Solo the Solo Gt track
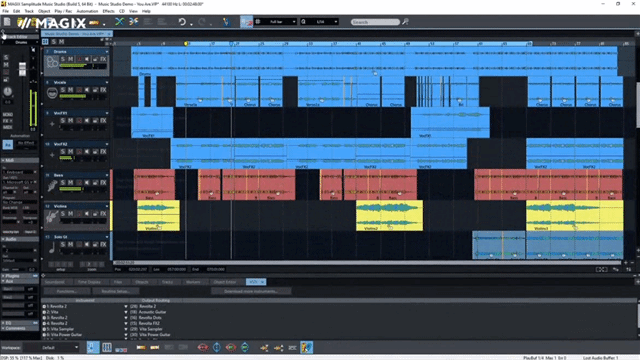640x360 pixels. coord(62,244)
